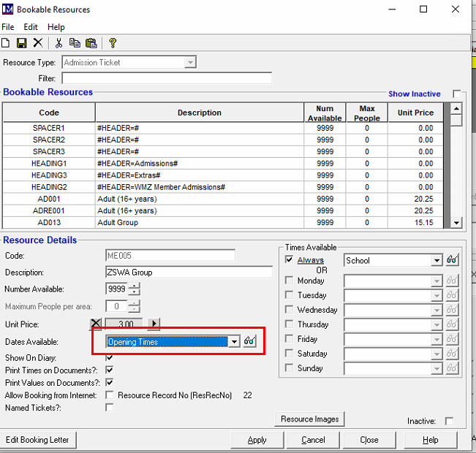Enable the Show Inactive checkbox

click(457, 94)
